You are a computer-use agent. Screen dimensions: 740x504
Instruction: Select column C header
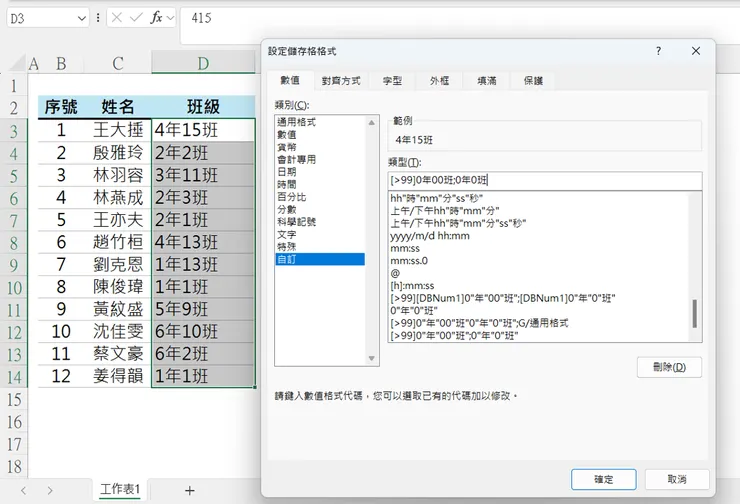pyautogui.click(x=118, y=63)
